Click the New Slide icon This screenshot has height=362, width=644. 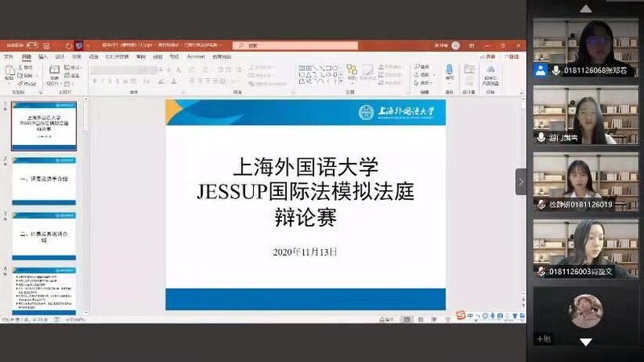(x=53, y=73)
